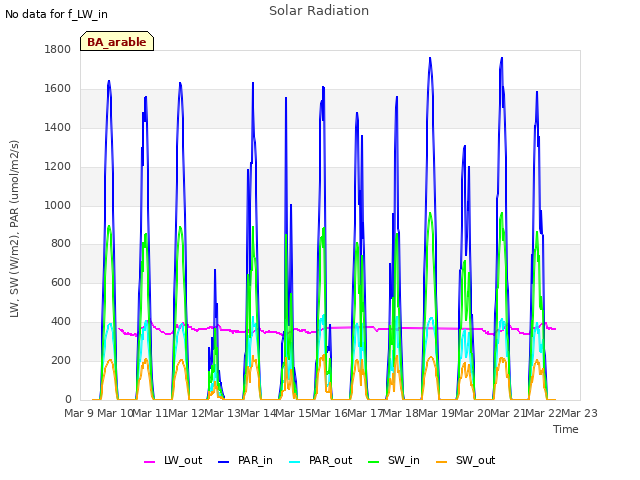Click the 'No data for f_LW_in' message
Screen dimensions: 640x480
point(56,14)
